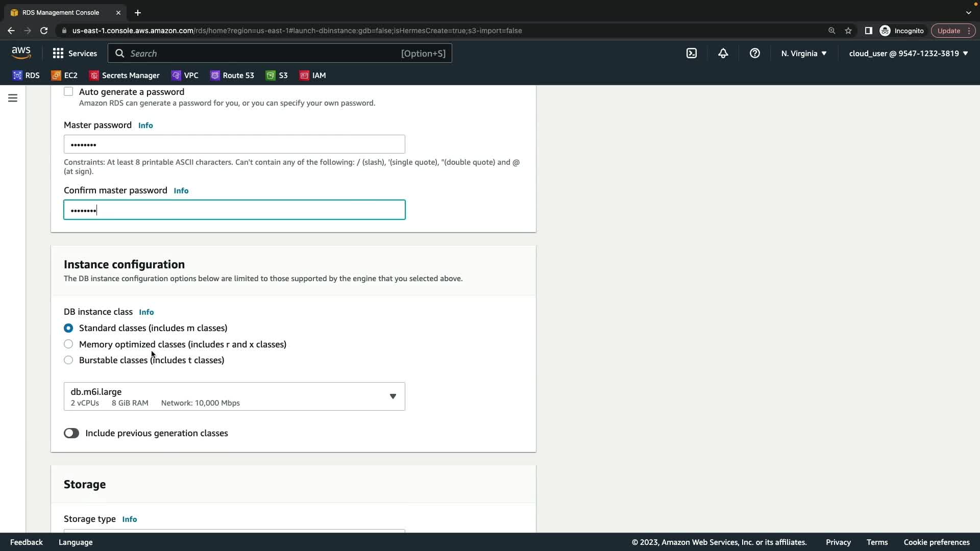Toggle Include previous generation classes
This screenshot has width=980, height=551.
coord(71,433)
